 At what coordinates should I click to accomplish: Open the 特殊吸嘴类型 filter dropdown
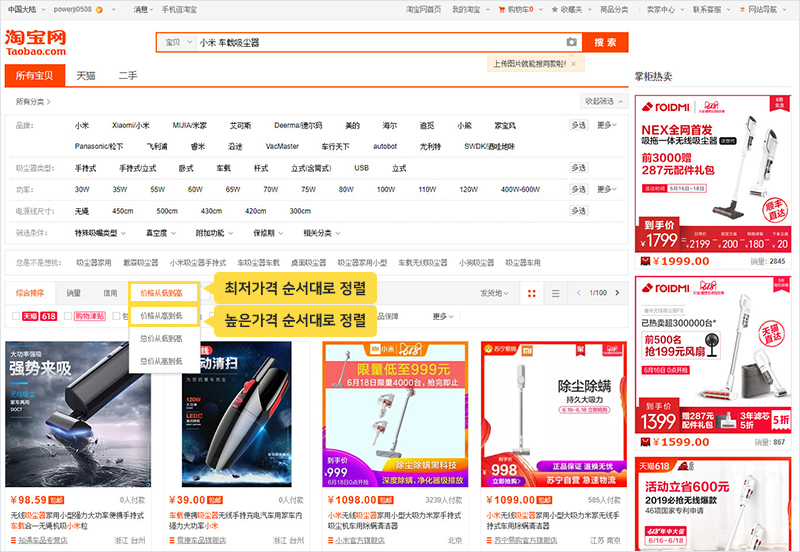100,233
